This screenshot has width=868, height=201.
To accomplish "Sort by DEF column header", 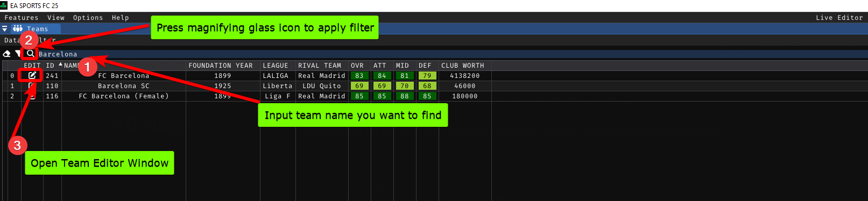I will point(425,66).
